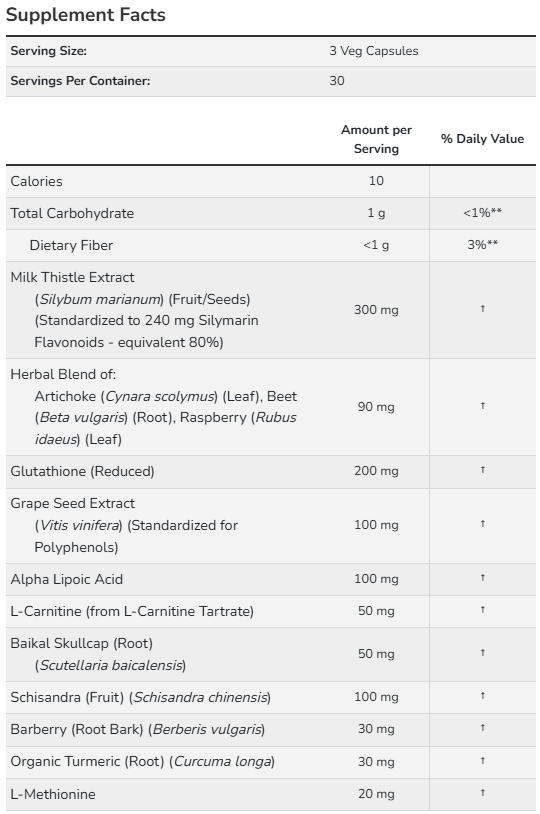
Task: Select the Serving Size row label
Action: point(48,51)
